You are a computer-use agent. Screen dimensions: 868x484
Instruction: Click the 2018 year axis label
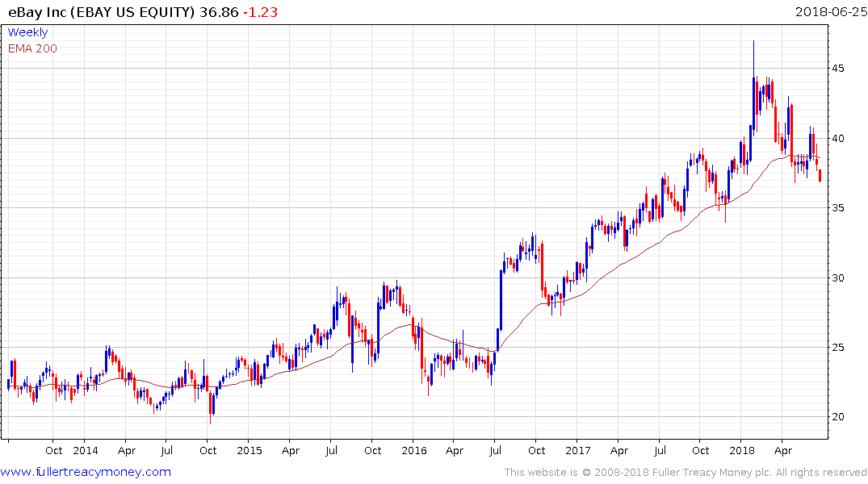click(742, 450)
